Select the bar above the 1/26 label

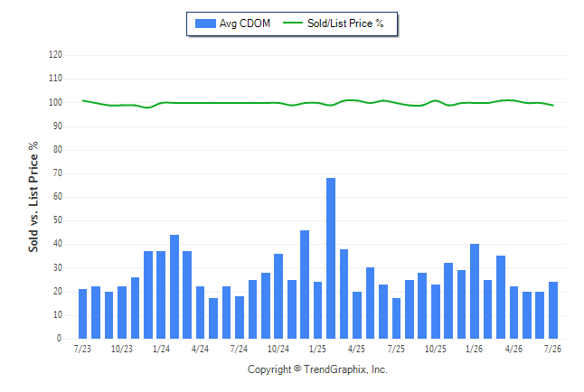[x=475, y=292]
